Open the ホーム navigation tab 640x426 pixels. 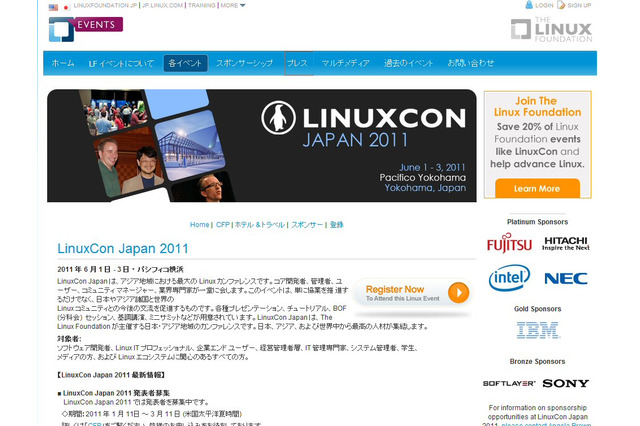pos(63,63)
